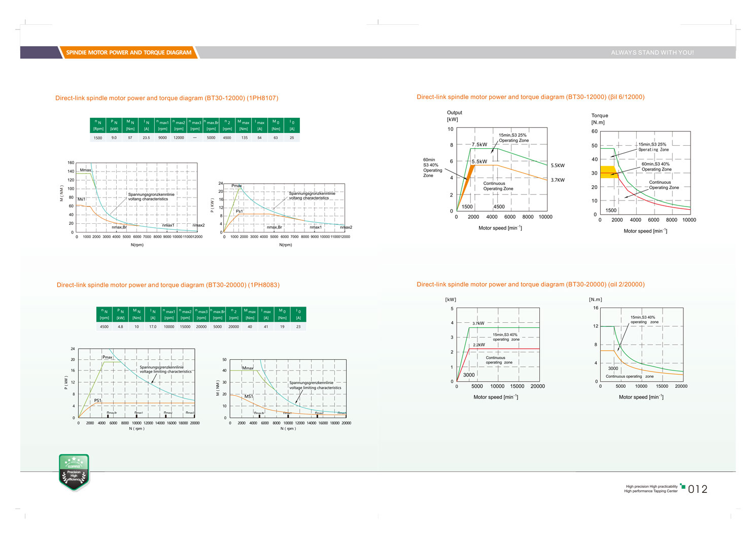Click the 'Ms1' label in the 1PH8107 torque chart
The height and width of the screenshot is (538, 756).
click(x=81, y=199)
